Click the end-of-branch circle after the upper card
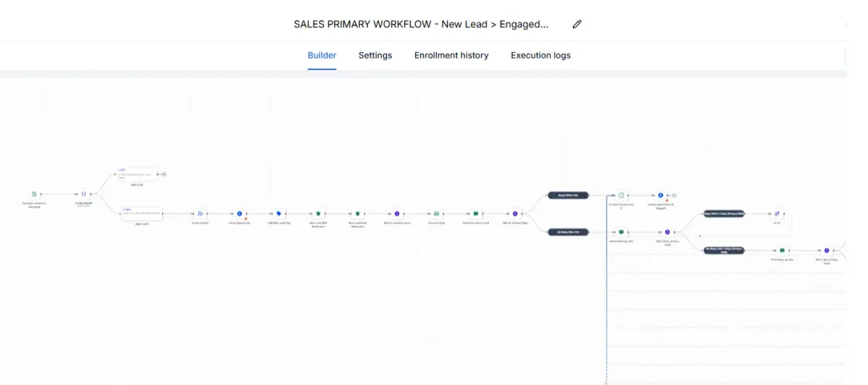This screenshot has width=868, height=385. click(x=165, y=174)
